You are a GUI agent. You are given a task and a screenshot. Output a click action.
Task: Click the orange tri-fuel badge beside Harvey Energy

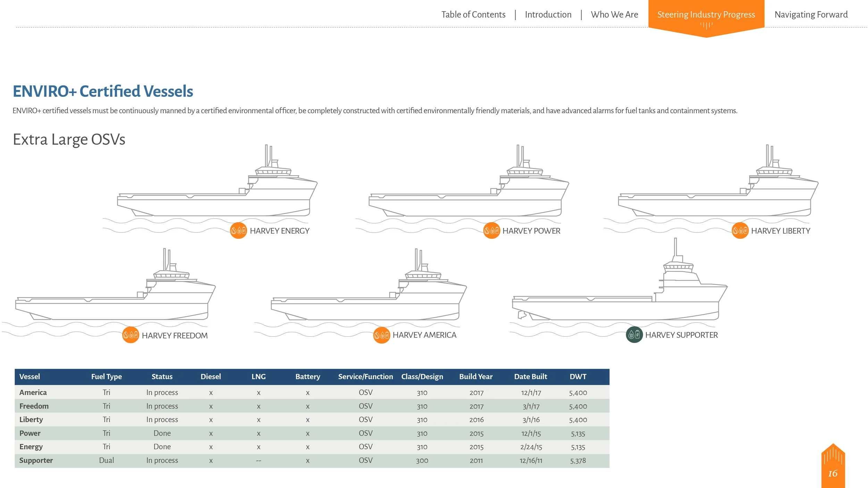[x=238, y=230]
